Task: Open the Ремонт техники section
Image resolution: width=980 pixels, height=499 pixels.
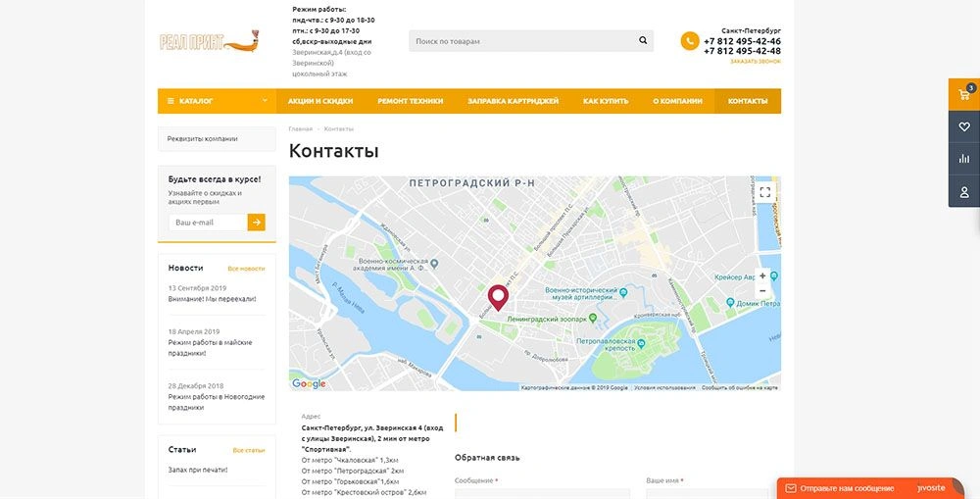Action: coord(411,101)
